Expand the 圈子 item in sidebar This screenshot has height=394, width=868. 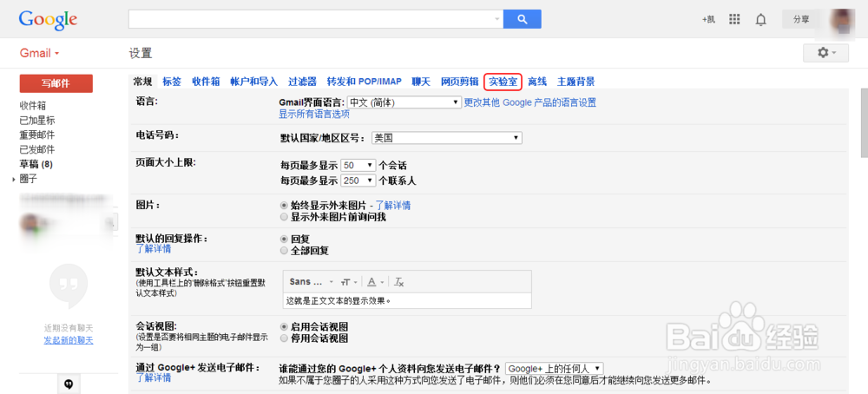pyautogui.click(x=13, y=180)
